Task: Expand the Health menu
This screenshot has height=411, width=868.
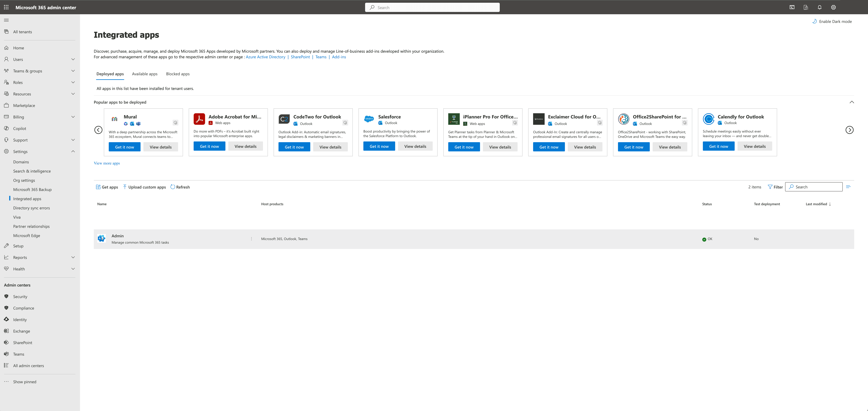Action: (73, 269)
